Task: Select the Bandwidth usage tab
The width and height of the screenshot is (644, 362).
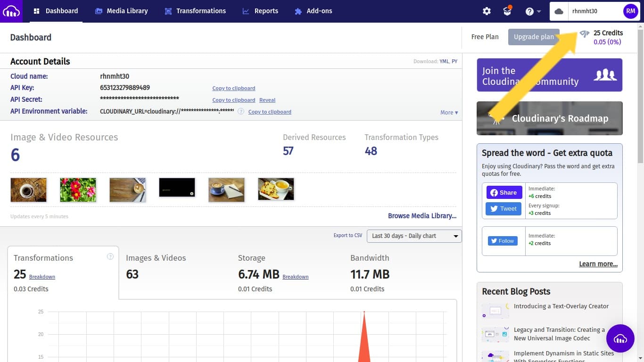Action: 399,272
